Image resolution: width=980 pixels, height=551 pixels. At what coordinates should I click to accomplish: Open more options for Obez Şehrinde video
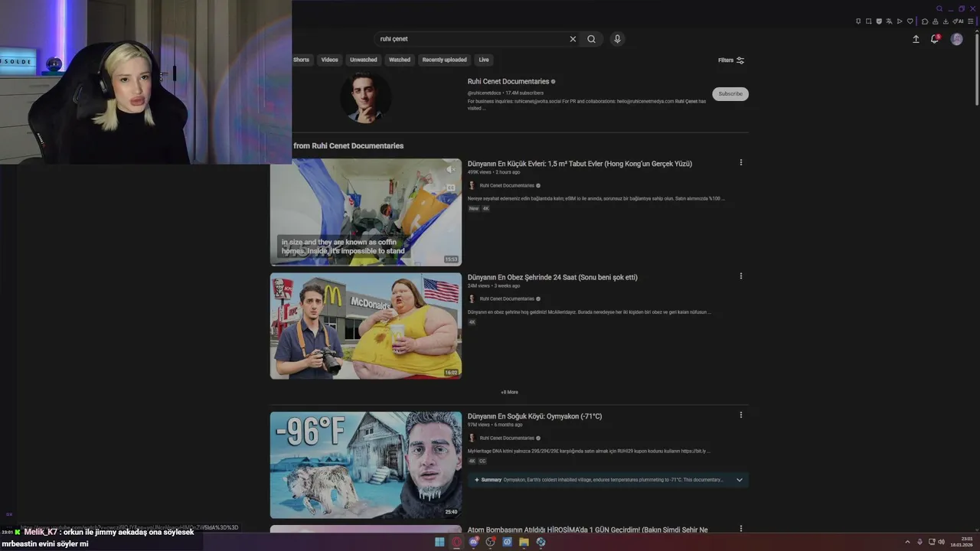(740, 276)
